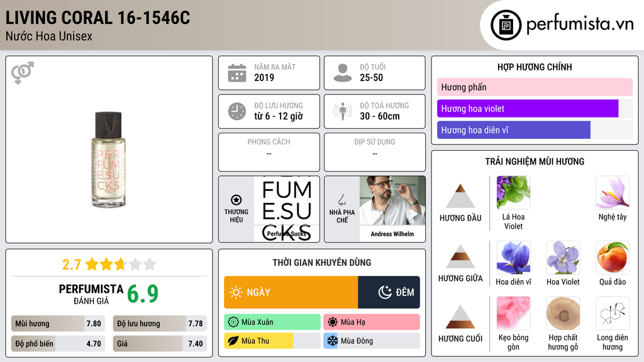644x362 pixels.
Task: Open the Lá Hoa Violet note image
Action: [x=513, y=192]
